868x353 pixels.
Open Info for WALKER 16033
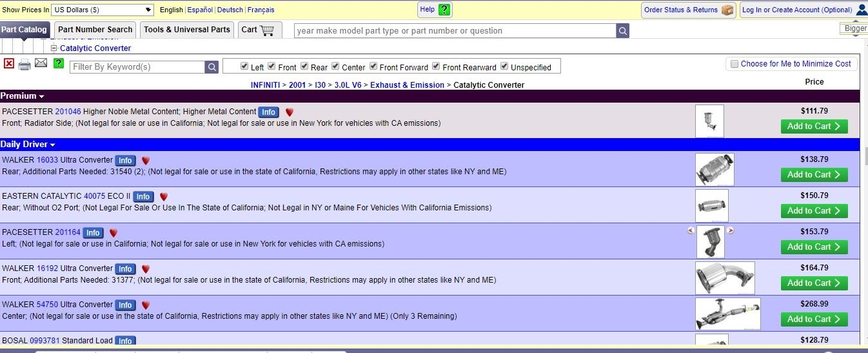click(x=125, y=161)
